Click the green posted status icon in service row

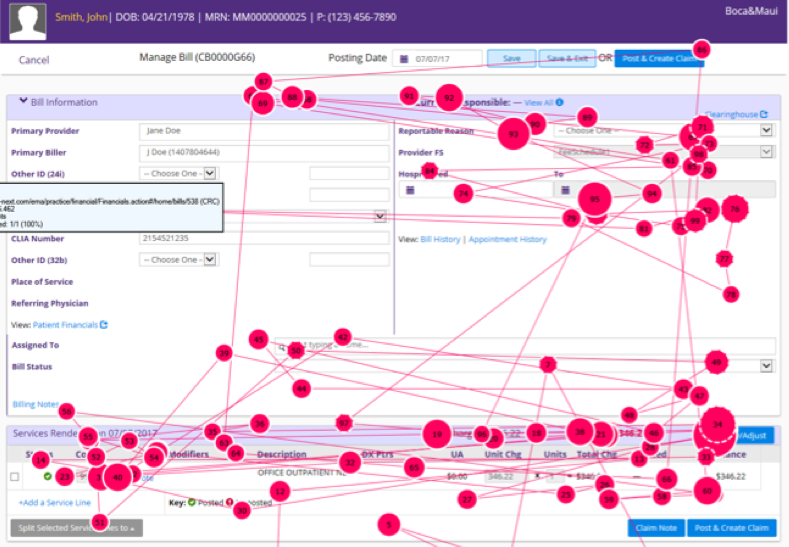(x=47, y=476)
